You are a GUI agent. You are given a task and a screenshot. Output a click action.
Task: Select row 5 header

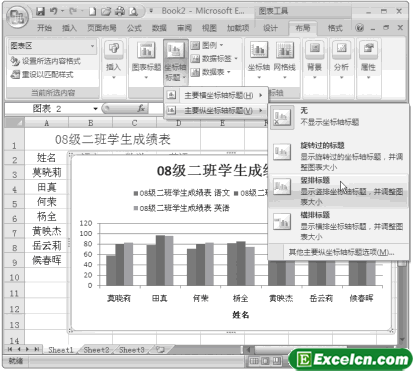coord(14,203)
